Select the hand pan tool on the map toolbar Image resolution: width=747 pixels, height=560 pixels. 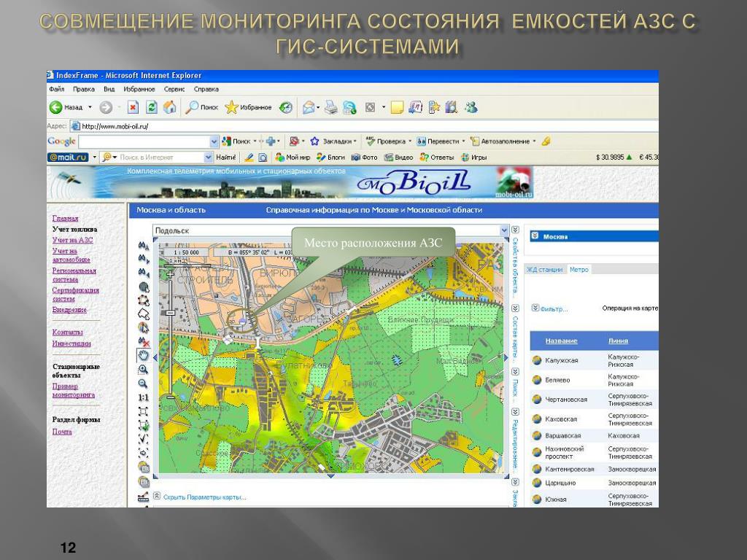coord(144,355)
